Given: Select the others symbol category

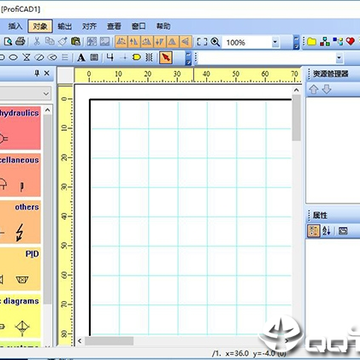Looking at the screenshot, I should pyautogui.click(x=20, y=222).
